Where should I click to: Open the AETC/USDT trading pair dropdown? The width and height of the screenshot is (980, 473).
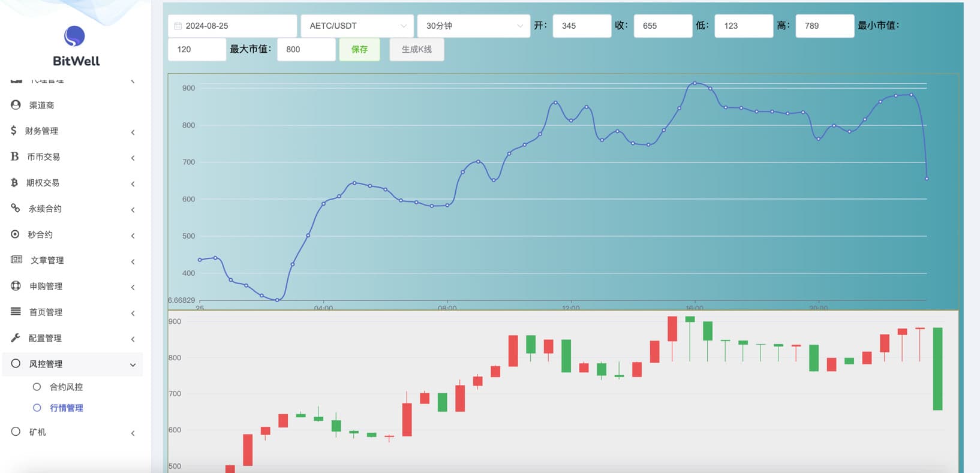[x=357, y=26]
